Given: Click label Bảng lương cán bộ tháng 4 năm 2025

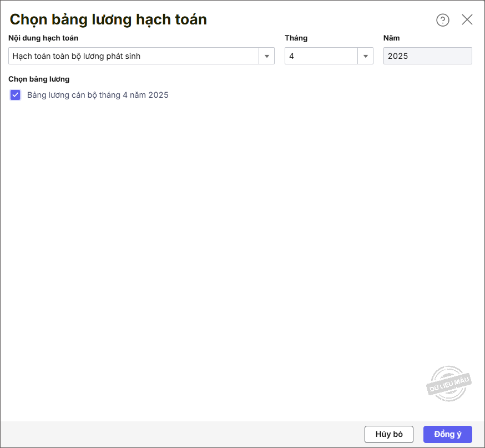Looking at the screenshot, I should coord(98,95).
